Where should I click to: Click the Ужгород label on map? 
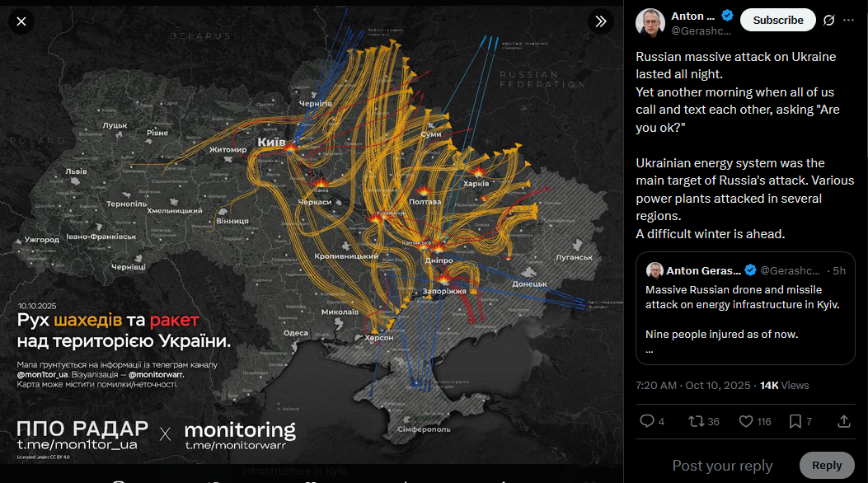[41, 240]
